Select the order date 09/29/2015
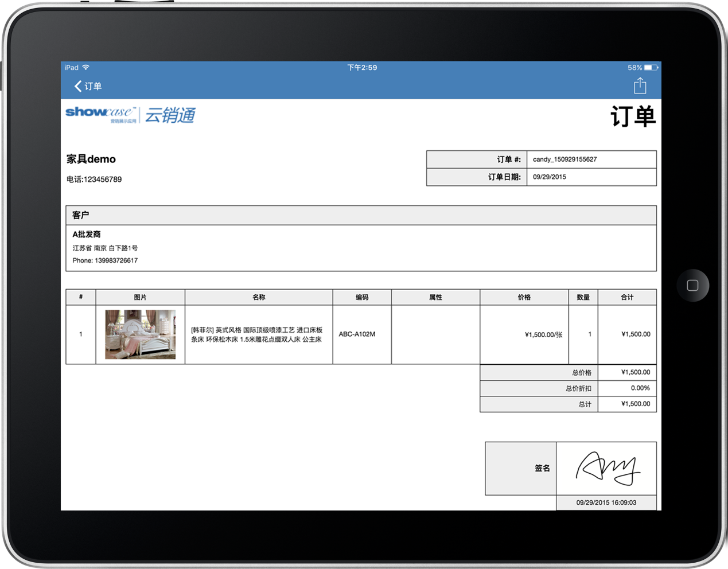This screenshot has width=728, height=569. (x=549, y=177)
